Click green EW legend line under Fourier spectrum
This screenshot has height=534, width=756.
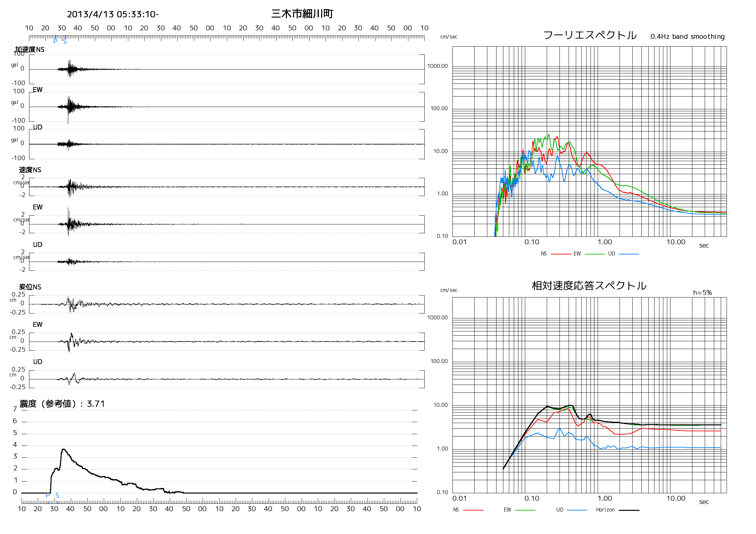coord(595,254)
